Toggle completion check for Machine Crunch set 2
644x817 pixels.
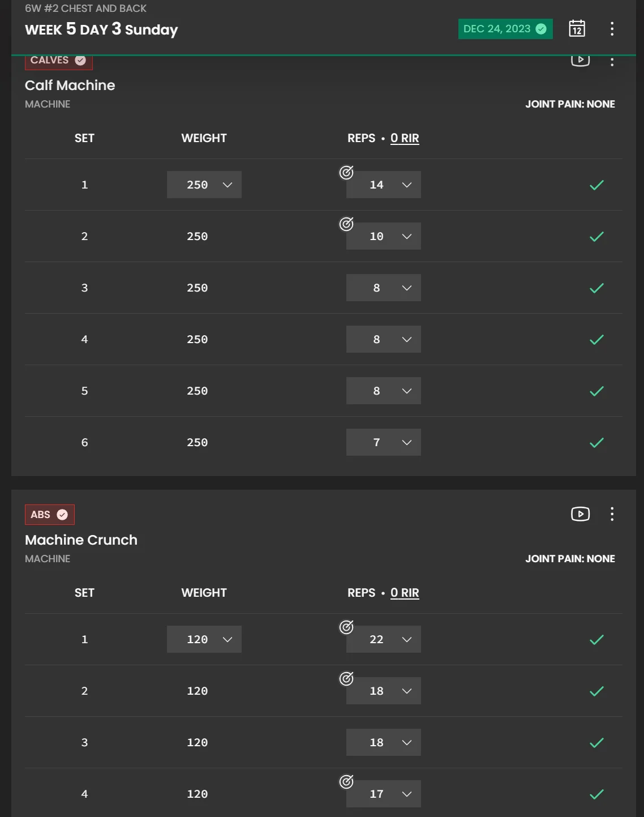[x=596, y=691]
